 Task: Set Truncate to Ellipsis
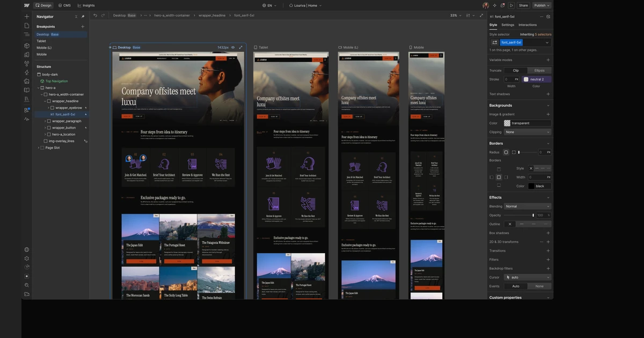pos(539,70)
